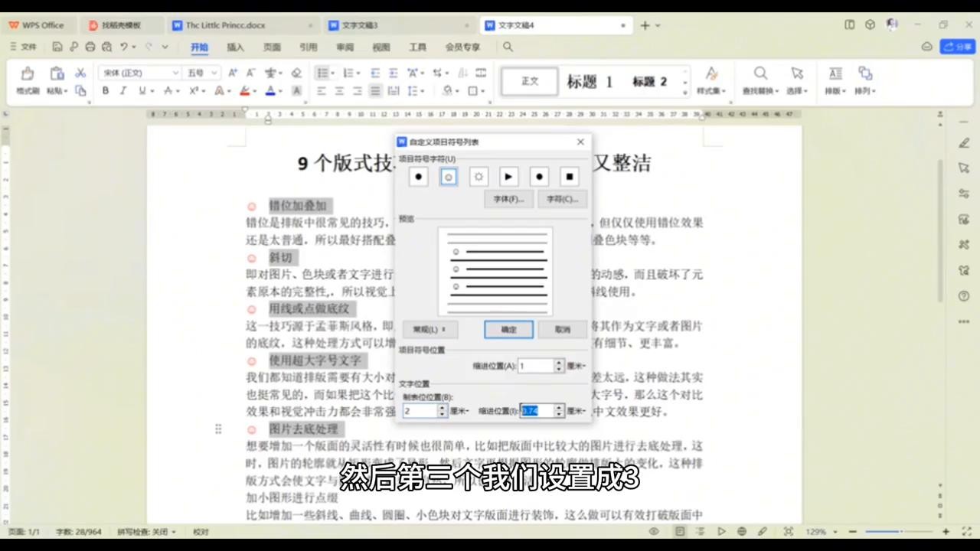The image size is (980, 551).
Task: Select the sun-shaped bullet symbol
Action: coord(479,177)
